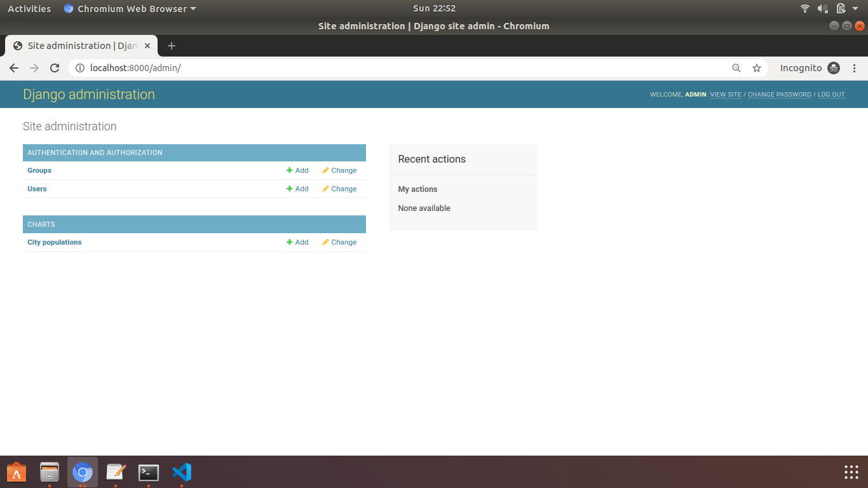Click the VIEW SITE link
The width and height of the screenshot is (868, 488).
[x=726, y=95]
